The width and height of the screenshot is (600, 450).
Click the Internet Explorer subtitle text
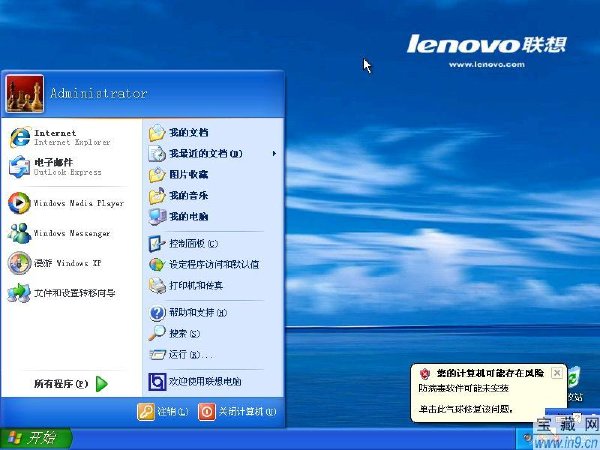72,142
